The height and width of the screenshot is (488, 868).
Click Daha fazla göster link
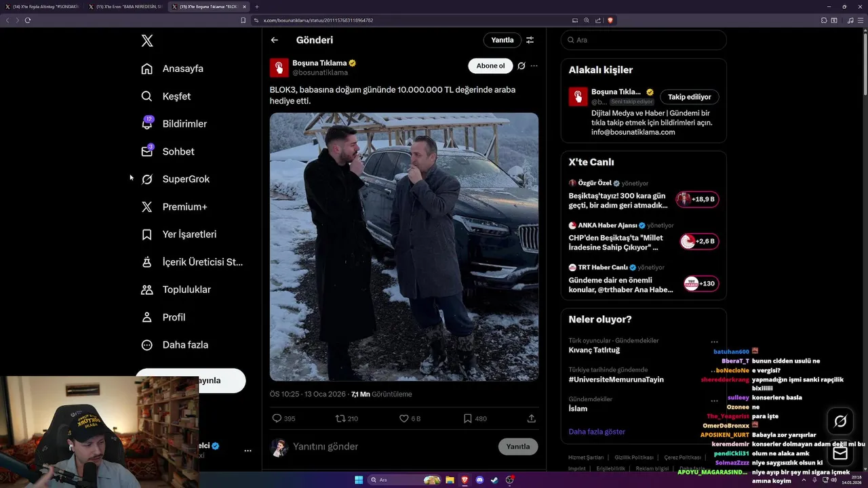[x=597, y=432]
